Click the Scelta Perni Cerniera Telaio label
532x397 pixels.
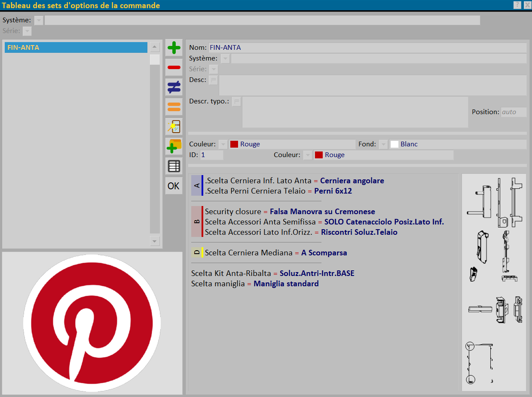click(255, 191)
